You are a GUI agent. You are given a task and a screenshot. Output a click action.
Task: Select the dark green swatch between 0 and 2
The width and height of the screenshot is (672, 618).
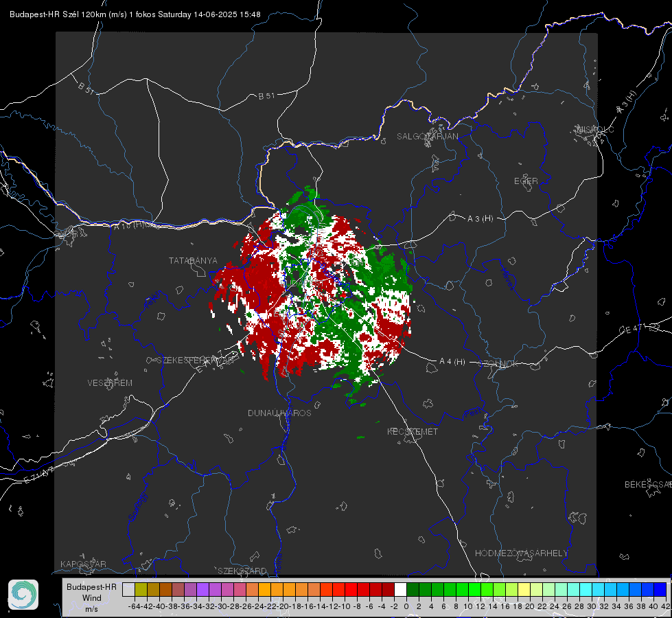pyautogui.click(x=413, y=589)
